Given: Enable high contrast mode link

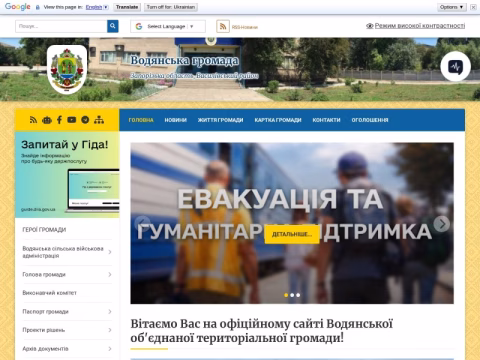Looking at the screenshot, I should click(x=416, y=26).
